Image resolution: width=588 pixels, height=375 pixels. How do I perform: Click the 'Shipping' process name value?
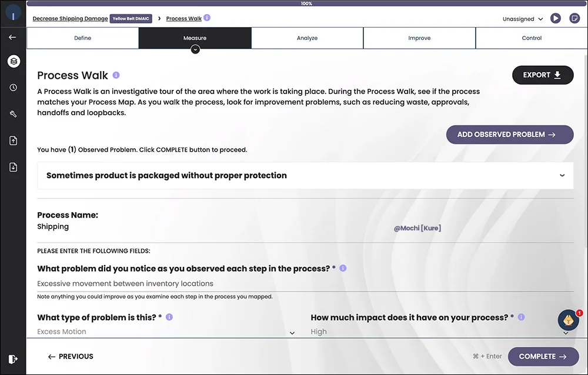(53, 226)
